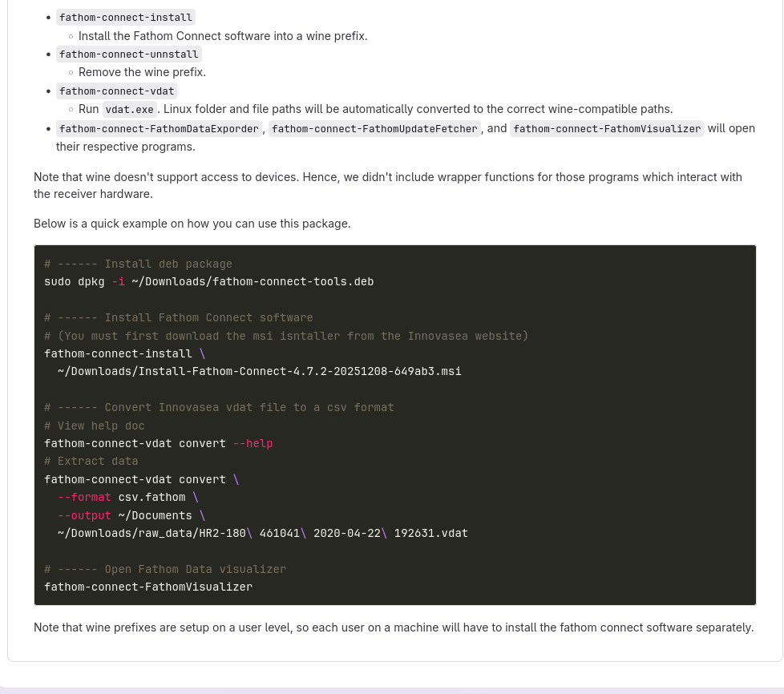Click the fathom-connect-FathomUpdateFetcher inline code

point(374,128)
